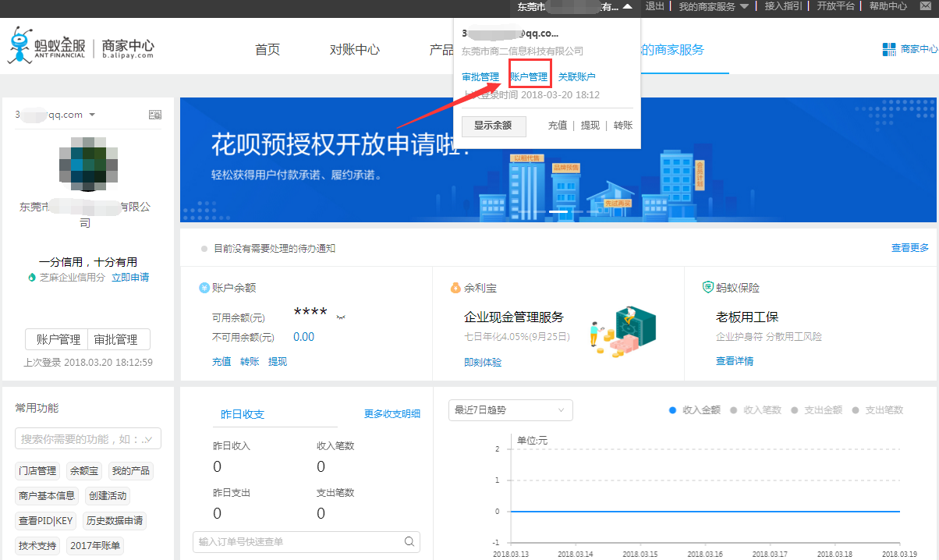
Task: Open the 技术支持 shortcut
Action: coord(38,546)
